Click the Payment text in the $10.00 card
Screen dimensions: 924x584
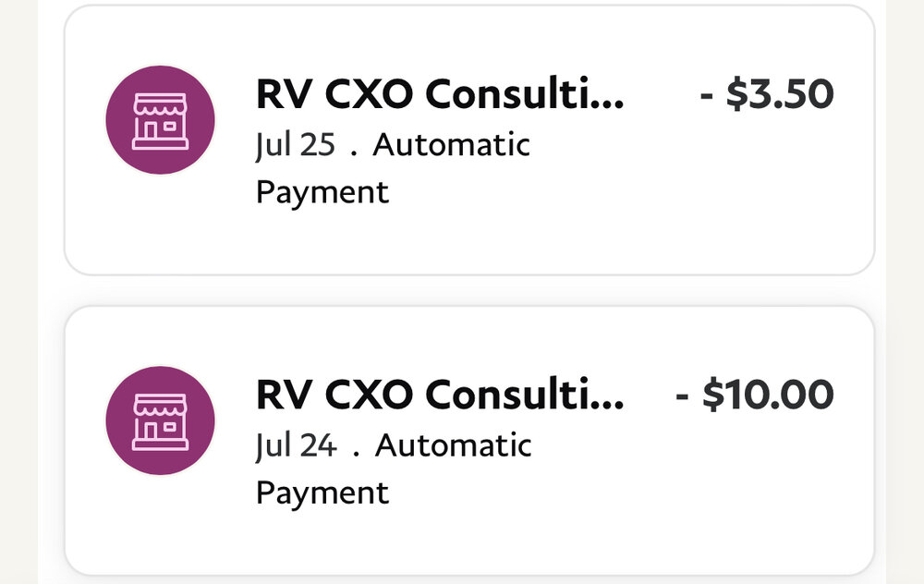point(322,493)
